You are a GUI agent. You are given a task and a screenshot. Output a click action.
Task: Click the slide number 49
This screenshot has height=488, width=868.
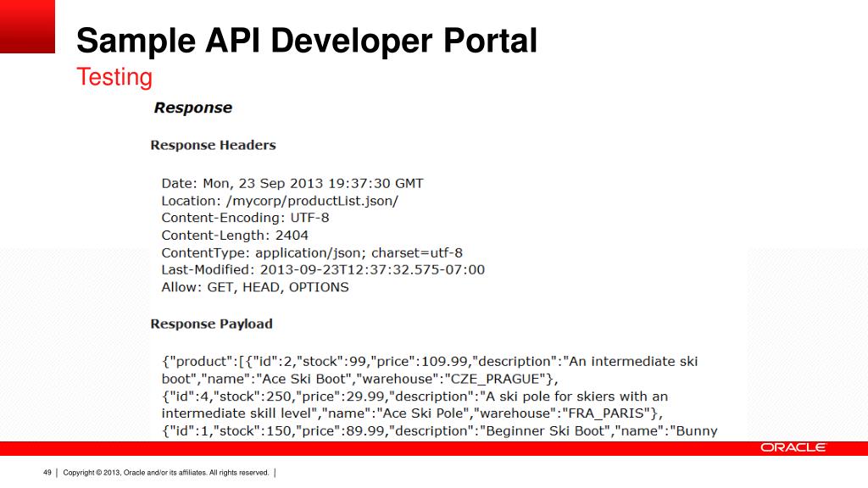coord(47,473)
